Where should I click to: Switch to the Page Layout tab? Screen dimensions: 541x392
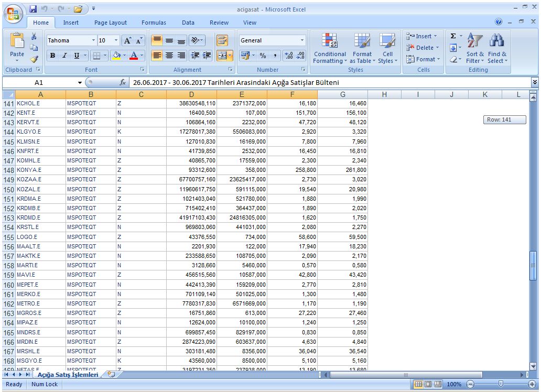(x=111, y=23)
